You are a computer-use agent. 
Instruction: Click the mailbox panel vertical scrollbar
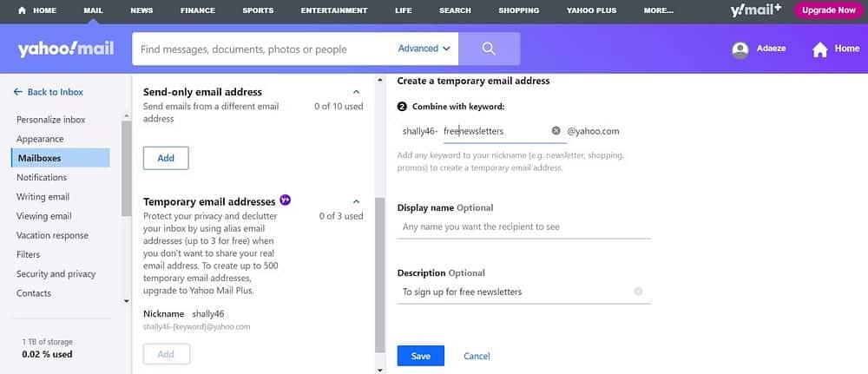[380, 275]
